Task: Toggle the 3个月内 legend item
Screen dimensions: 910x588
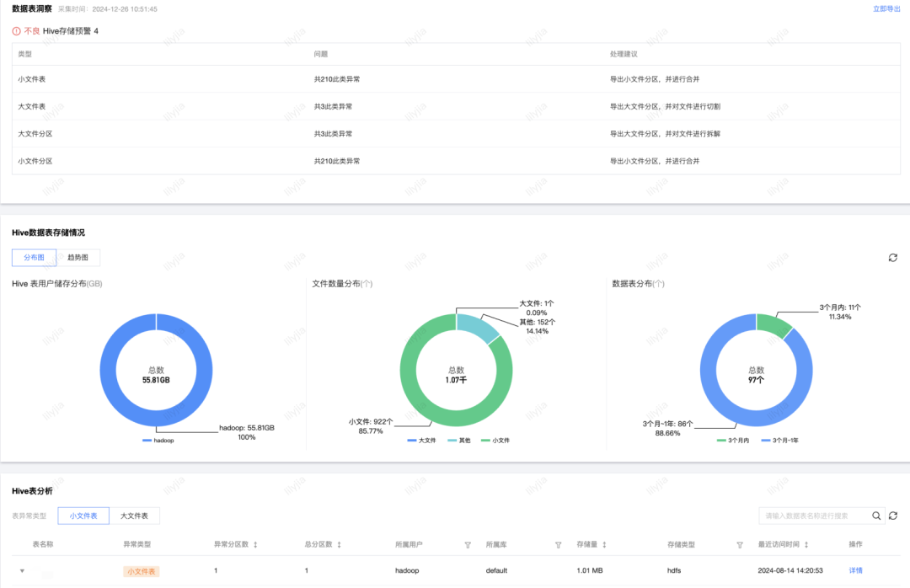Action: pos(733,441)
